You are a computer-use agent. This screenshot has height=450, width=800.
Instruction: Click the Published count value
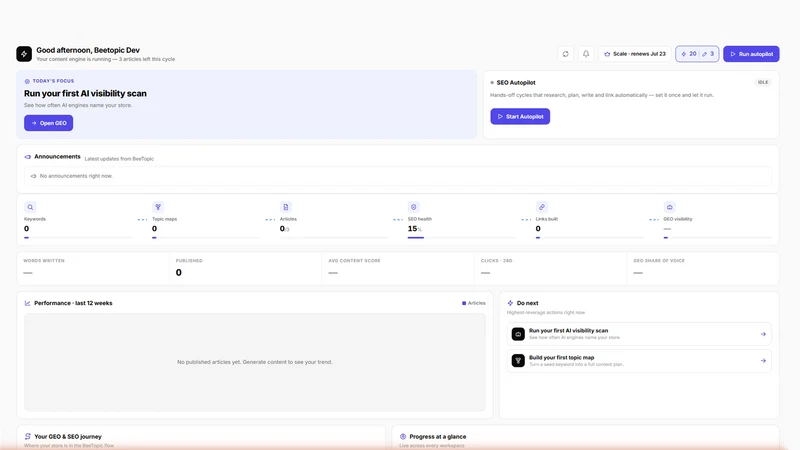[x=179, y=272]
